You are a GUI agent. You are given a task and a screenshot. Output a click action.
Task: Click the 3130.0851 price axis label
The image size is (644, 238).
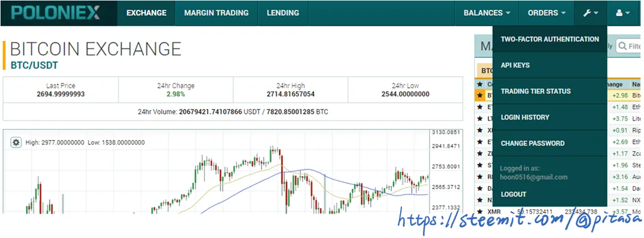[446, 132]
